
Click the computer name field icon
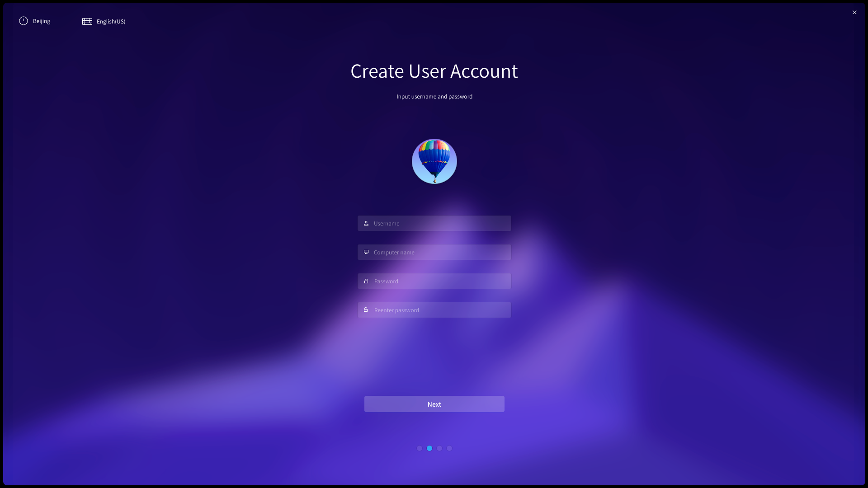(x=366, y=252)
